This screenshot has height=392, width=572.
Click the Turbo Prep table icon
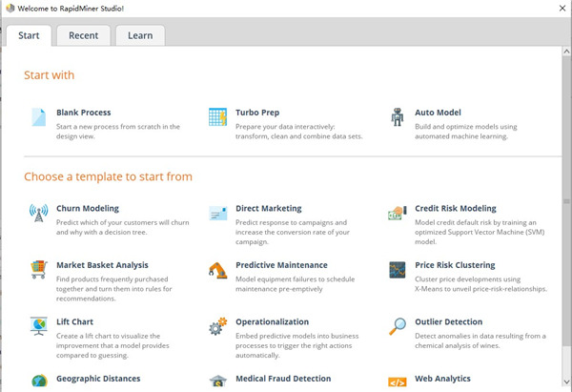[217, 117]
